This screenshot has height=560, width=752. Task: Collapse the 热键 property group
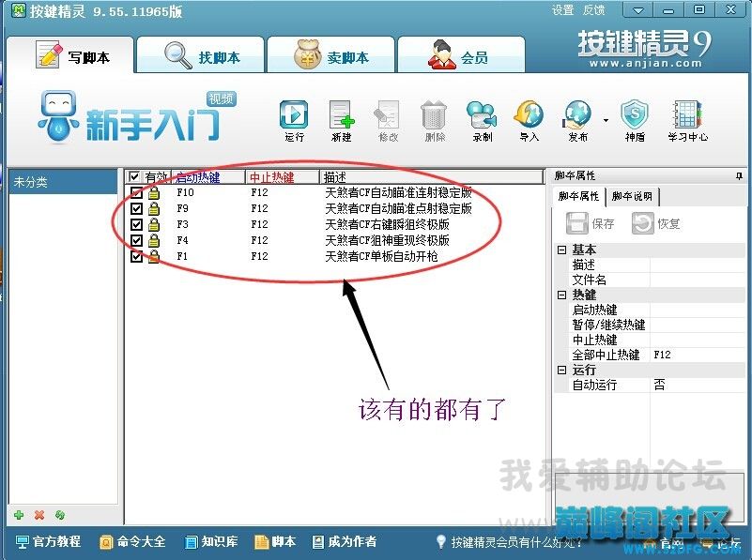[561, 295]
